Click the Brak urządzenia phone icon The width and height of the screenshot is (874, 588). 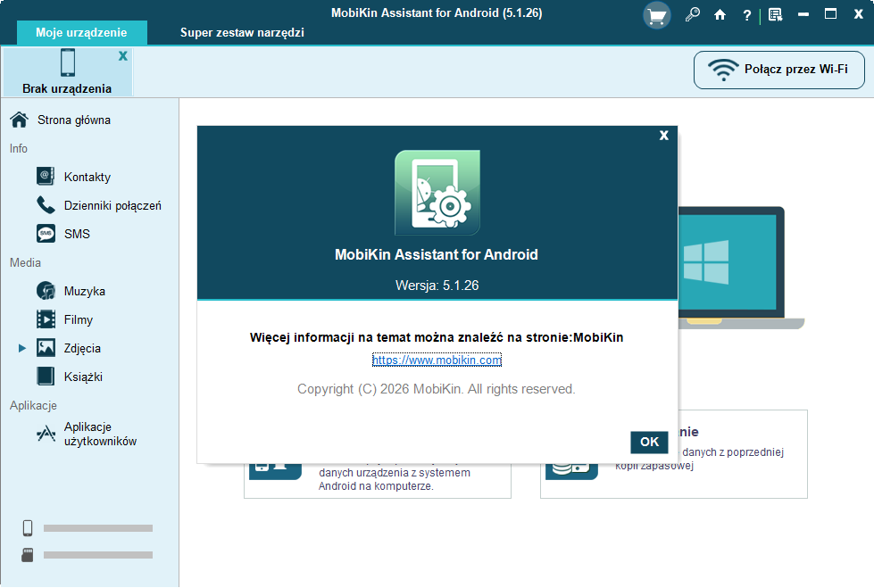(68, 62)
